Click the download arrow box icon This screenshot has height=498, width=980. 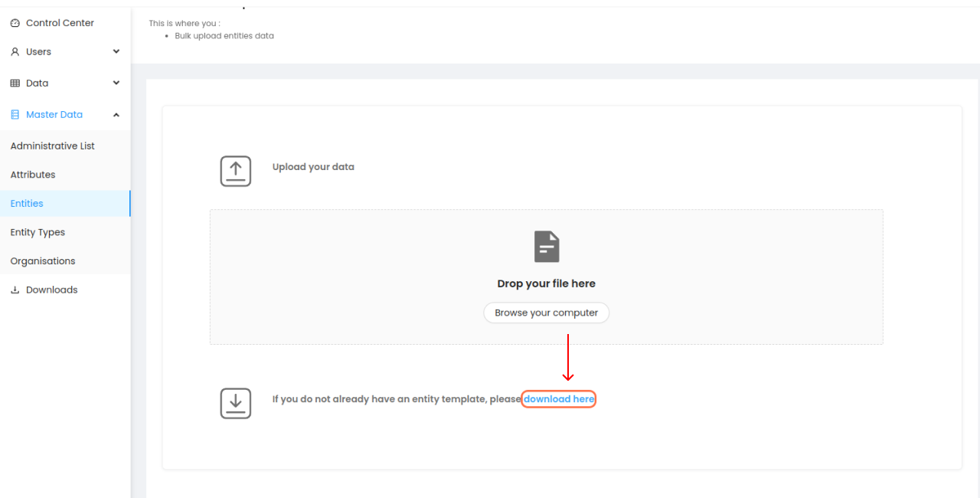[x=236, y=403]
